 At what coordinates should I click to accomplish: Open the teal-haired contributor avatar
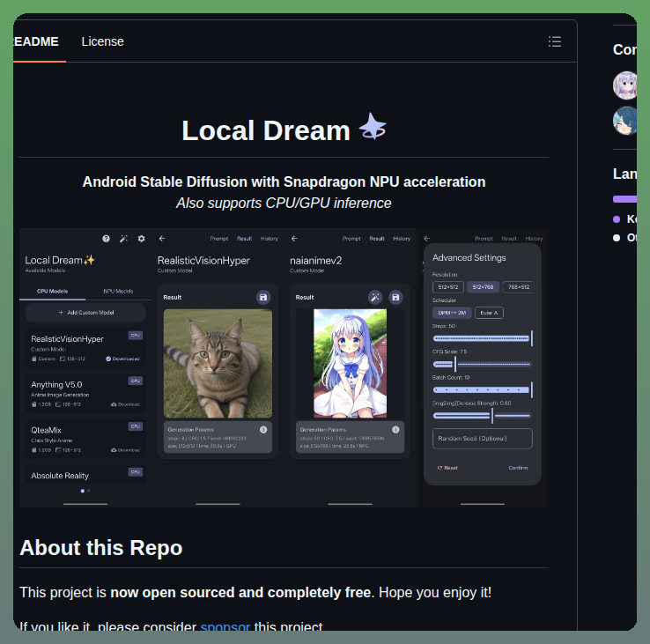click(625, 121)
